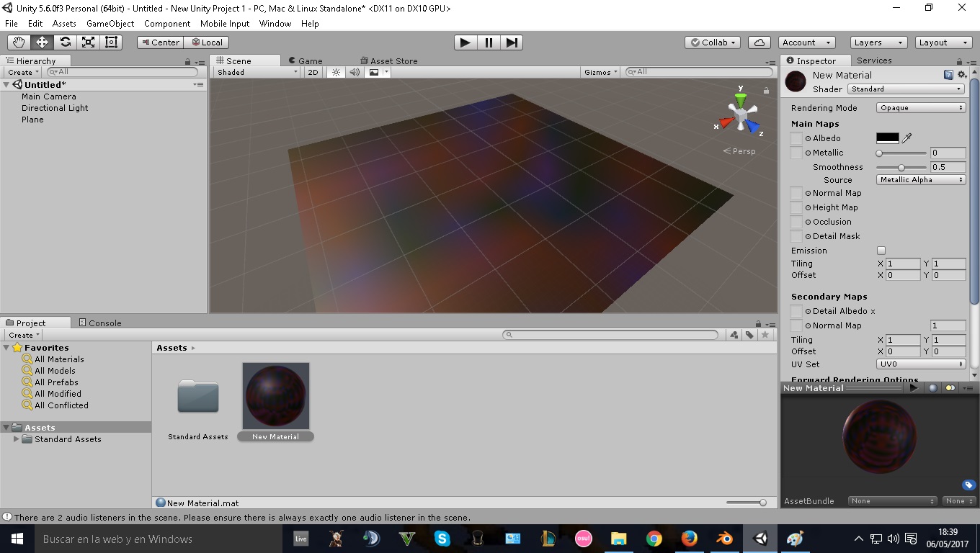Open the Project panel Create button

24,336
